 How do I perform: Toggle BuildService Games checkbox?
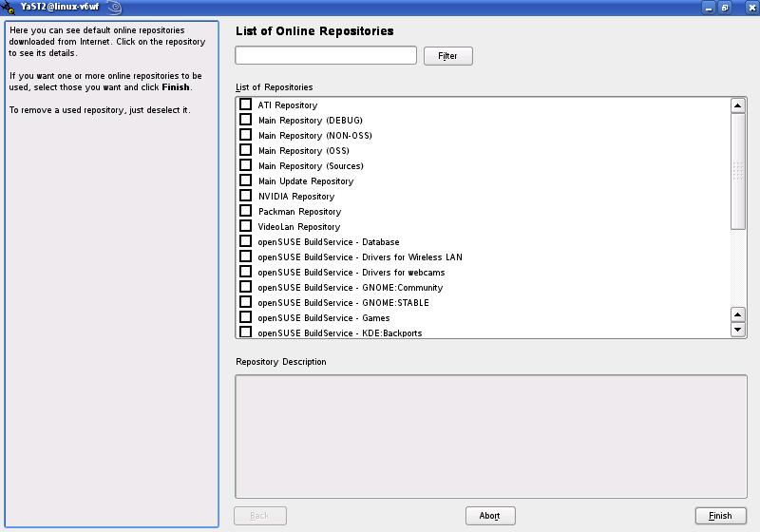[x=246, y=317]
